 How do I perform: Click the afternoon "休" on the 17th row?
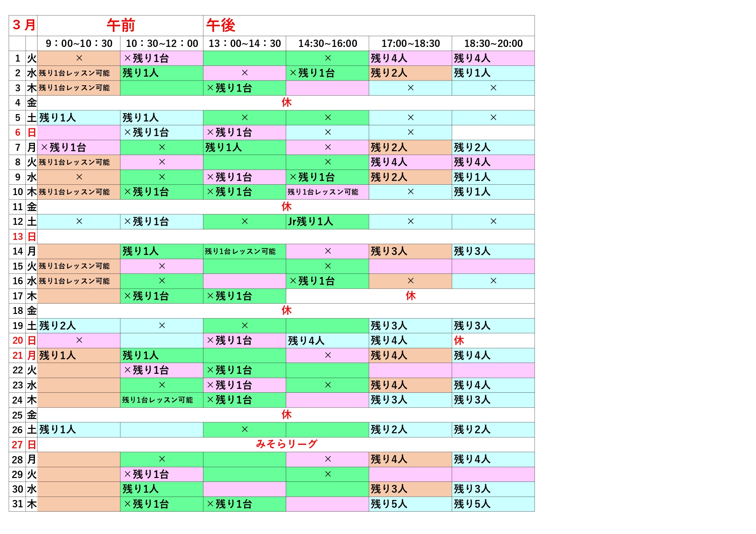410,296
